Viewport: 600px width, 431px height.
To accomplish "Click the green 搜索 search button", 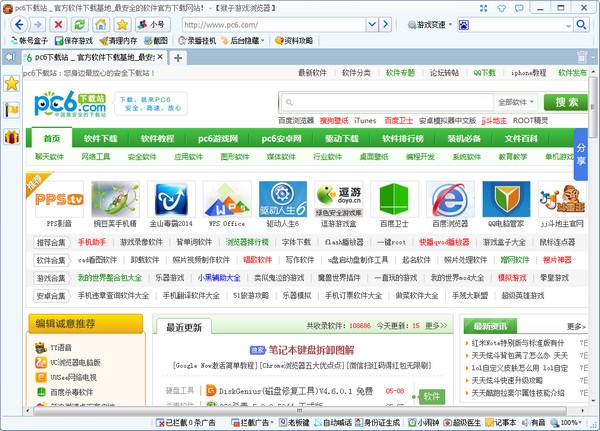I will coord(566,102).
